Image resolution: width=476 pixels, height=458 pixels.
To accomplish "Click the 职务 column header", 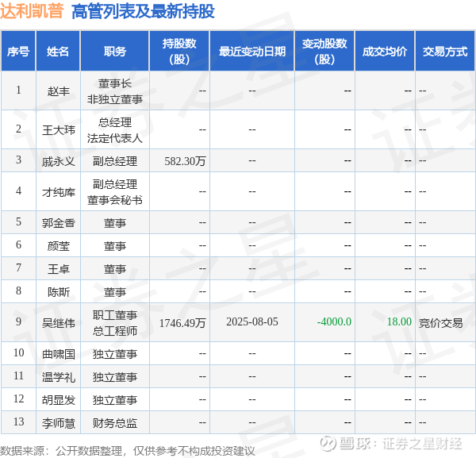I will (x=115, y=51).
